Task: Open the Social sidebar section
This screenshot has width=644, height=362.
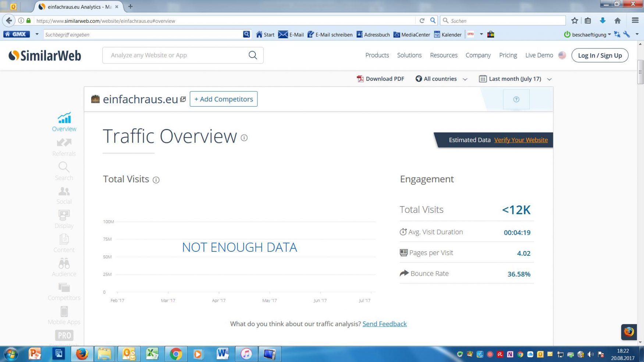Action: 64,196
